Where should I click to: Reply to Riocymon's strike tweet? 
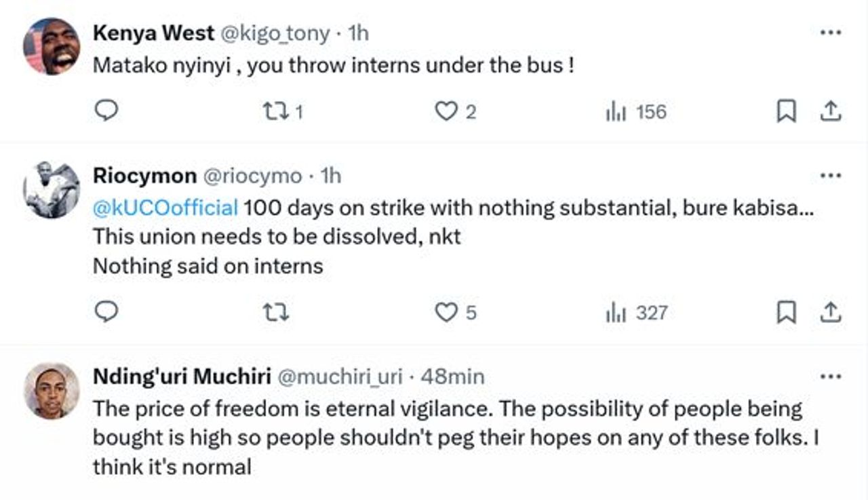(106, 312)
